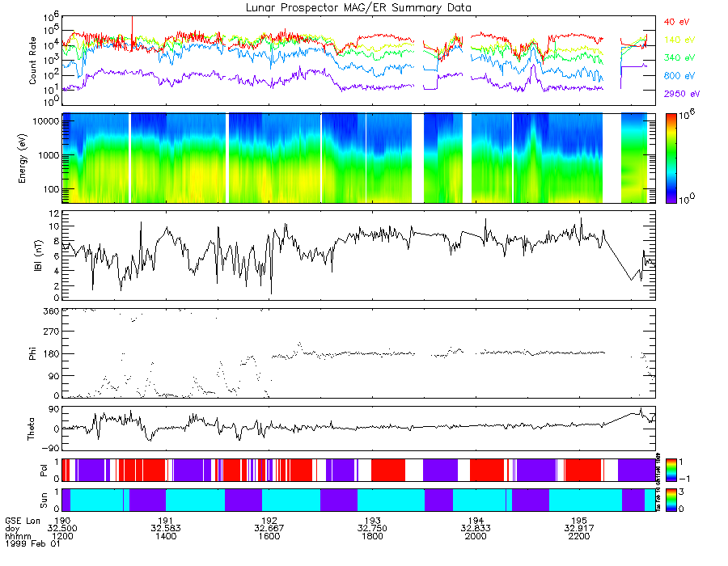Click the Phi axis tick '360'

click(51, 310)
